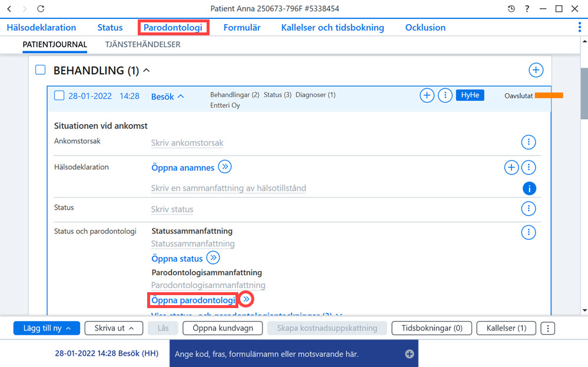
Task: Switch to PATIENTJOURNAL tab
Action: click(x=55, y=44)
